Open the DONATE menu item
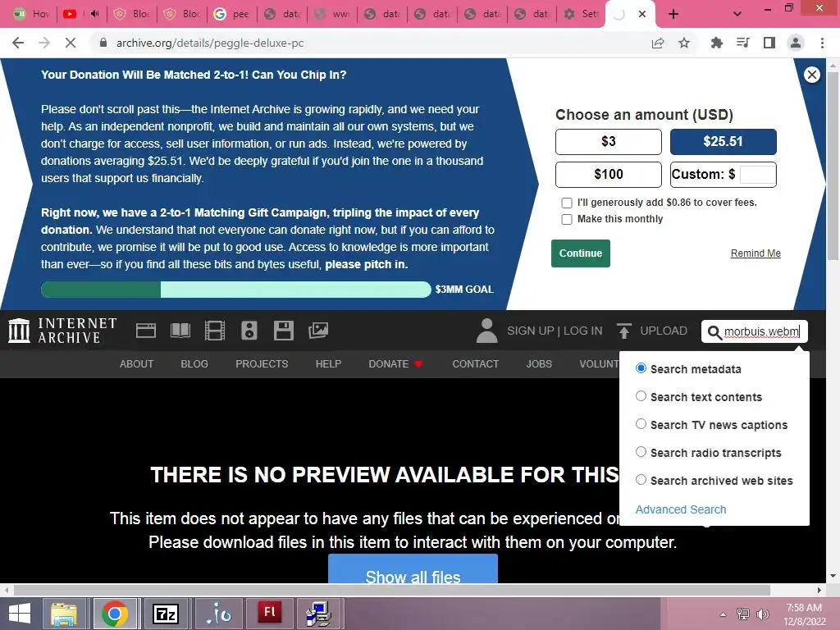The height and width of the screenshot is (630, 840). [x=395, y=364]
